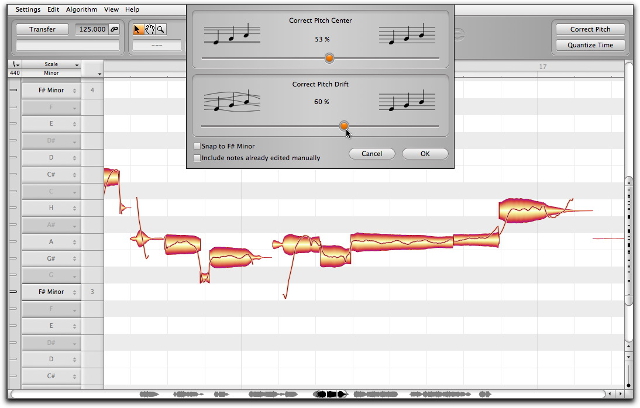This screenshot has height=408, width=640.
Task: Click the Correct Pitch Drift slider handle
Action: coord(344,126)
